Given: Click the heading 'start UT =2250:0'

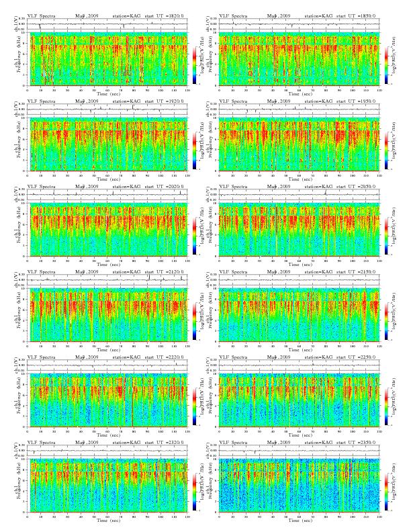Looking at the screenshot, I should point(356,357).
